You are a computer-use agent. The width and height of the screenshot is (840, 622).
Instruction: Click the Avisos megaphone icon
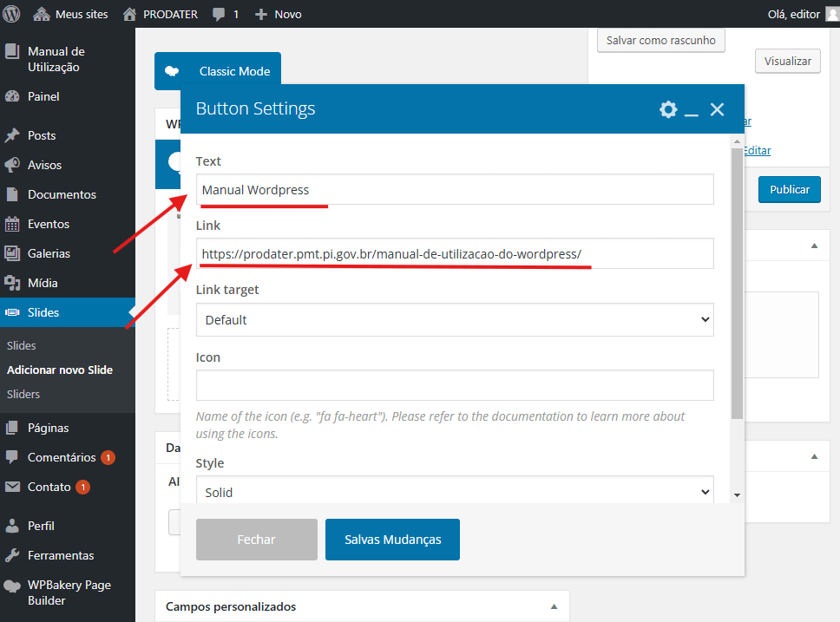point(12,165)
